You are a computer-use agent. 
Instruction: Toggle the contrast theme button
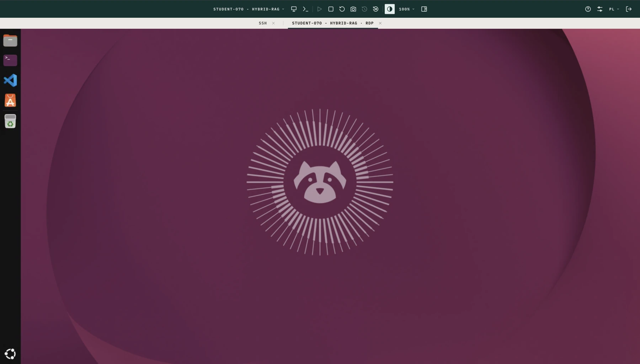pyautogui.click(x=390, y=9)
